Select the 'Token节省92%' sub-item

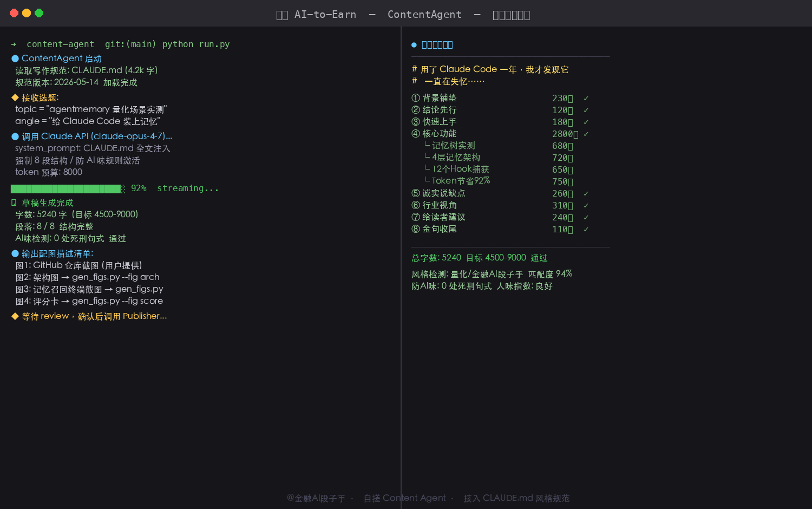point(499,181)
